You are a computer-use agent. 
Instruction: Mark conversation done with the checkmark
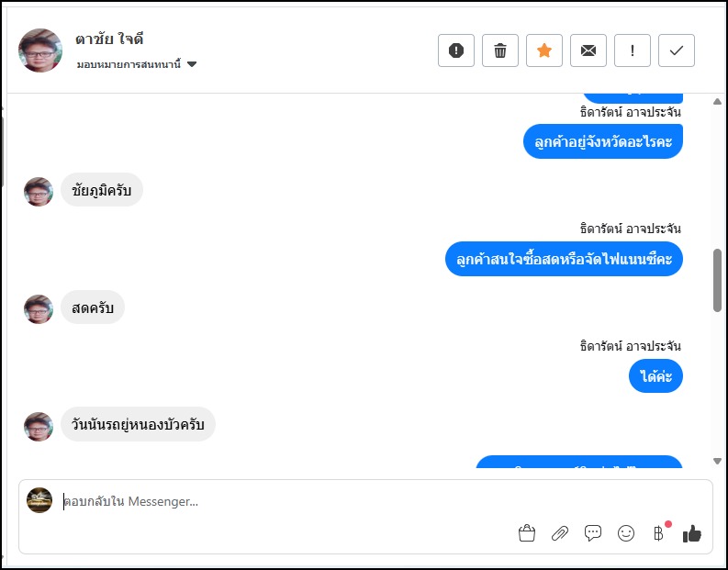pos(677,50)
